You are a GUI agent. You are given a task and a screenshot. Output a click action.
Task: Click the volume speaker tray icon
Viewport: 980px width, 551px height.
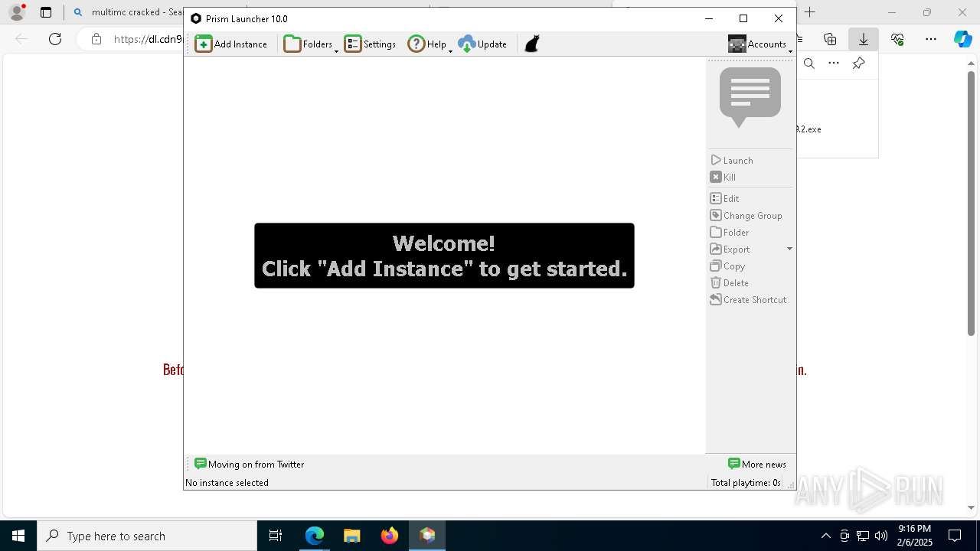point(881,536)
